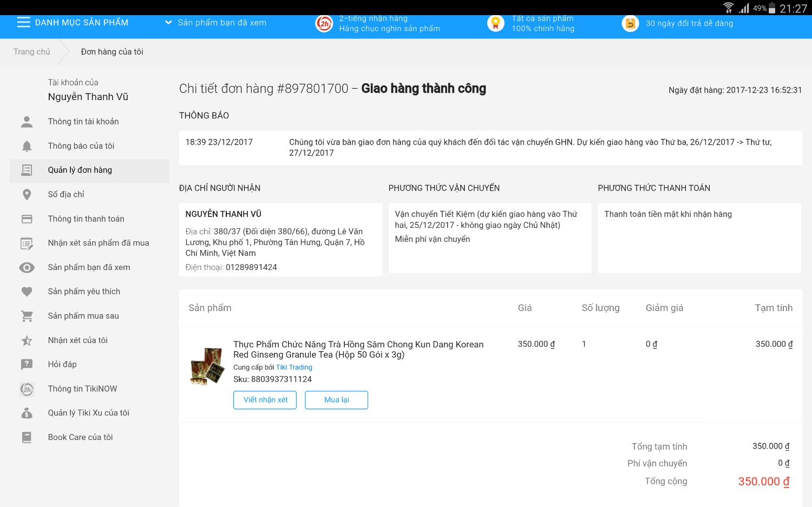Click the person icon for account info

click(27, 122)
